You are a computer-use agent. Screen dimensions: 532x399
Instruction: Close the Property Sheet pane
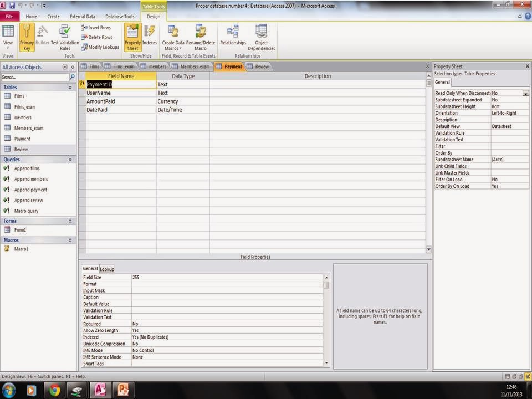(x=527, y=66)
